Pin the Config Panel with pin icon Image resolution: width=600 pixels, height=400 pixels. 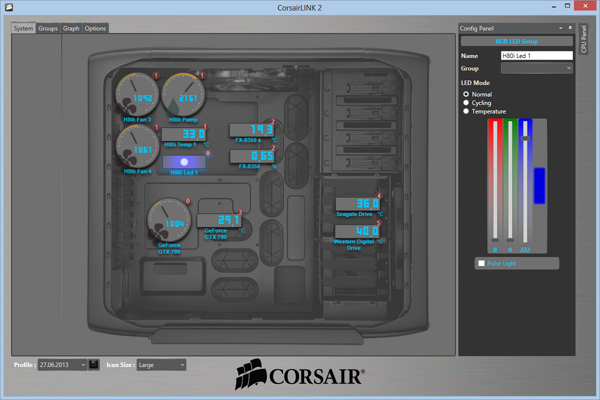pyautogui.click(x=570, y=28)
